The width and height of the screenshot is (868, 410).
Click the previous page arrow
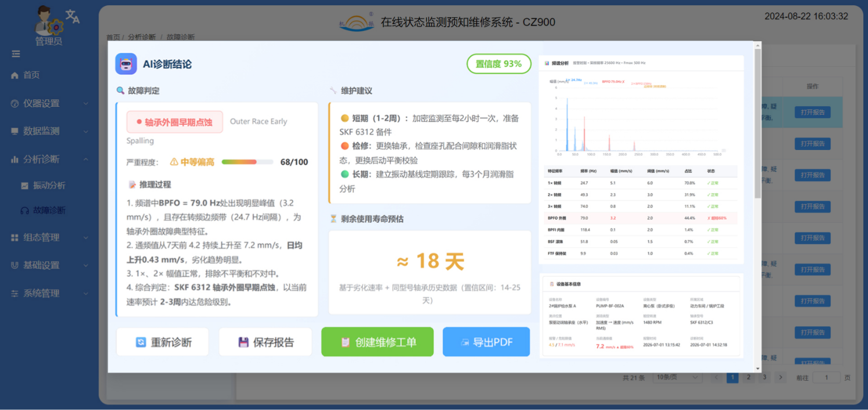(x=716, y=377)
